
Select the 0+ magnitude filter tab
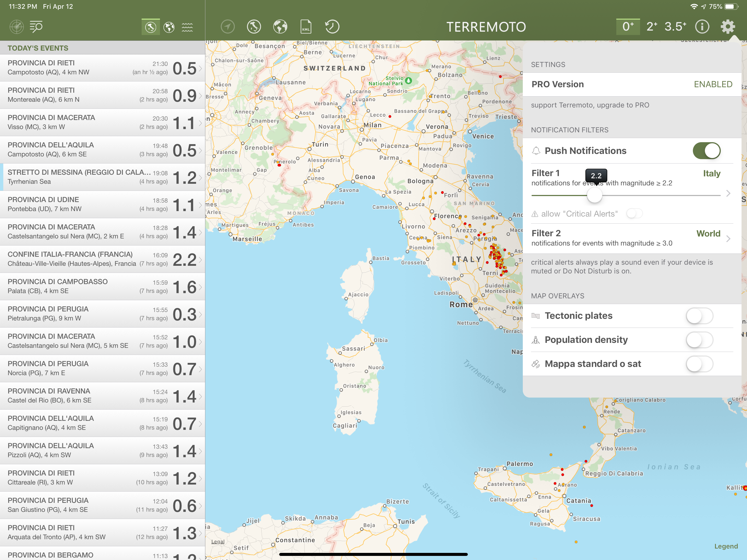click(x=628, y=27)
